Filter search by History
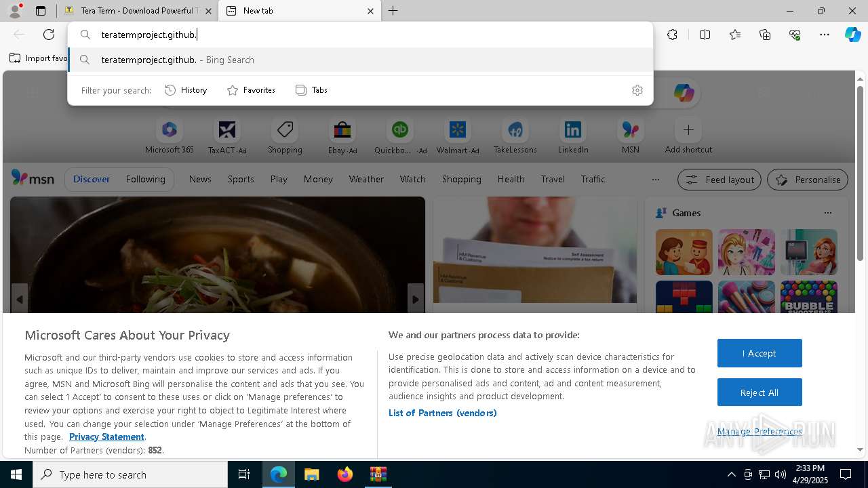 tap(186, 90)
